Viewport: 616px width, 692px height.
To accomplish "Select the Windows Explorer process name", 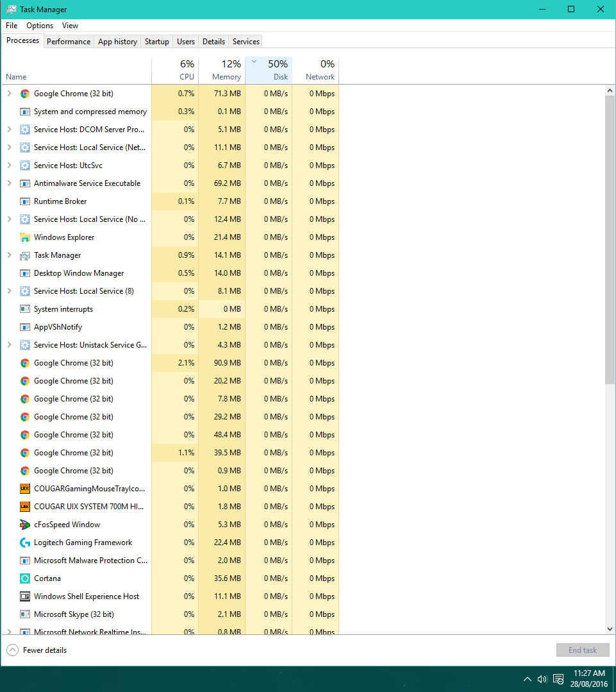I will [x=64, y=237].
